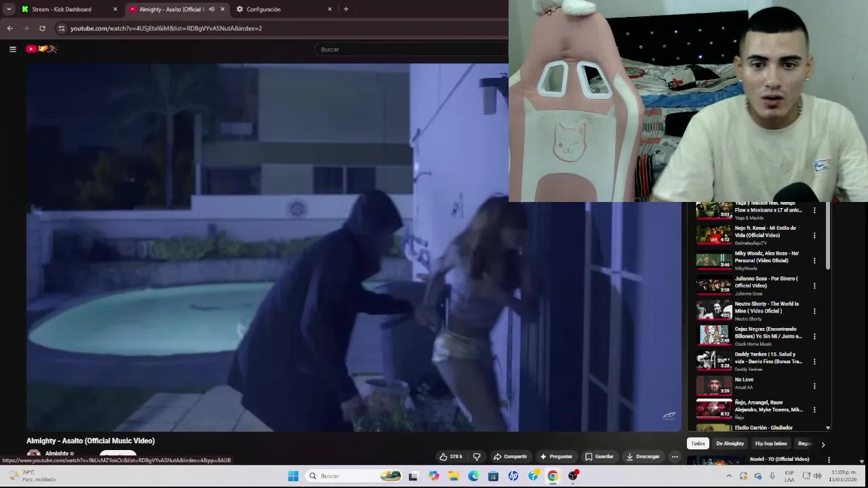Viewport: 868px width, 488px height.
Task: Click the page scrollbar down arrow
Action: pyautogui.click(x=862, y=461)
